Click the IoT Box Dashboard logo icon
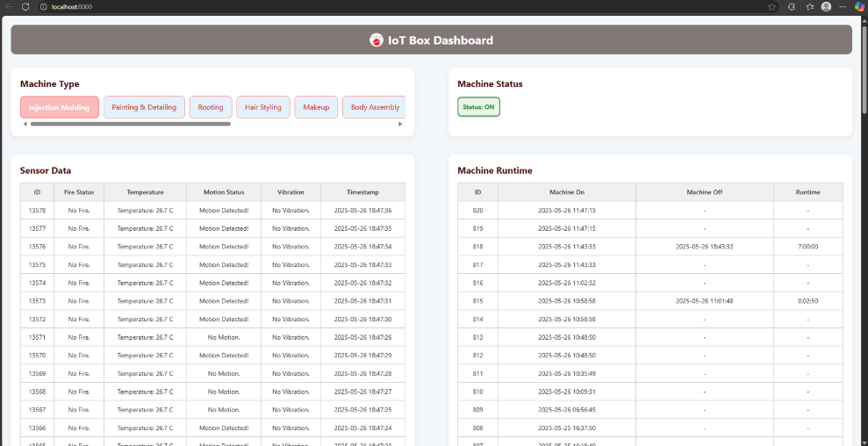The width and height of the screenshot is (868, 446). pos(377,40)
